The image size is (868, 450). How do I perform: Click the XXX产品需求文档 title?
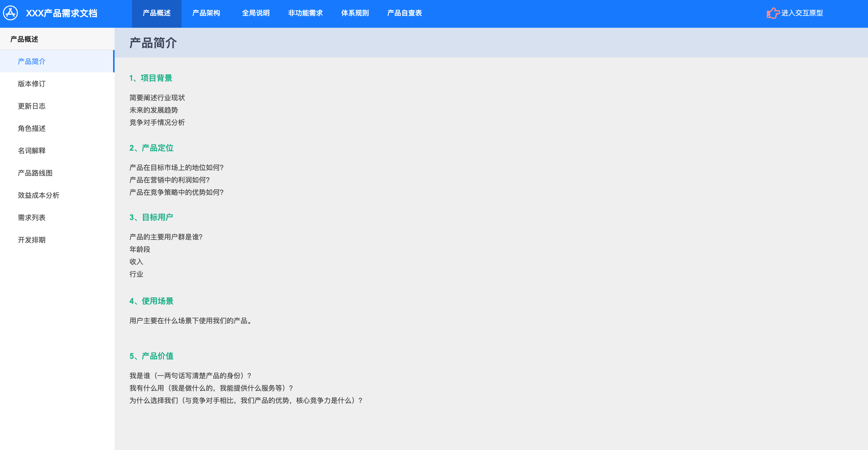coord(62,13)
